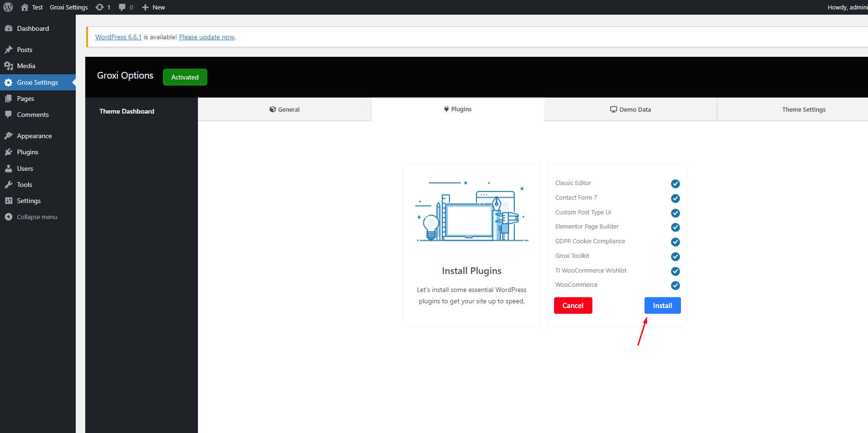Click the Settings sliders icon
This screenshot has height=433, width=868.
coord(9,201)
